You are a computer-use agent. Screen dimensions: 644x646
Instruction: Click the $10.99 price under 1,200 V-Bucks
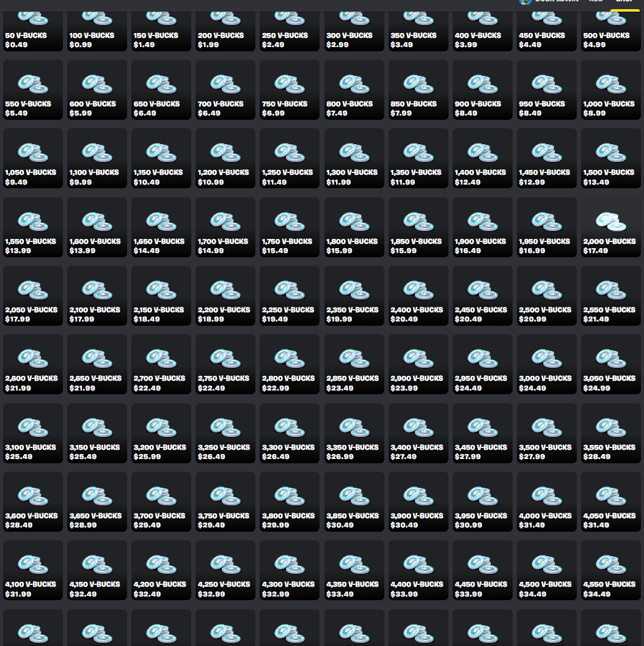210,182
